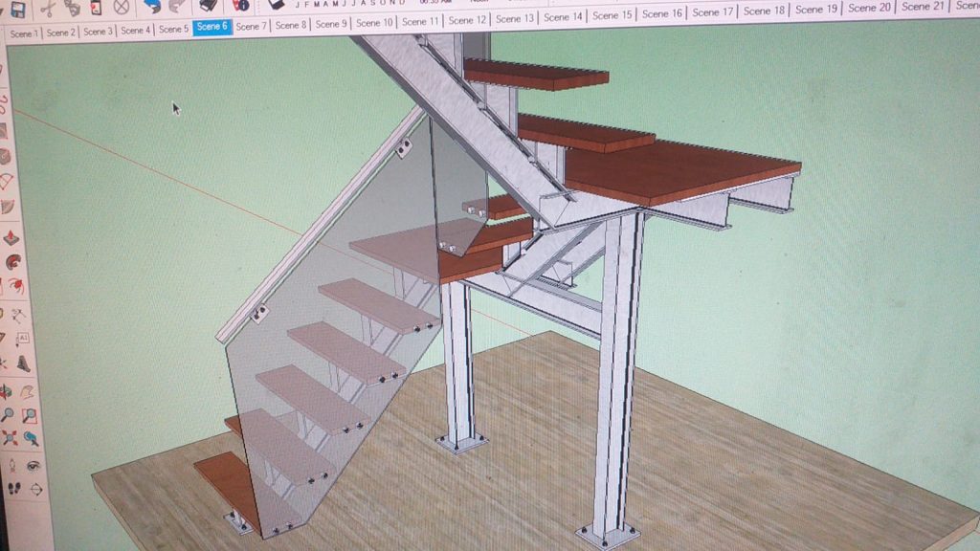980x551 pixels.
Task: Jump to the Scene 21 tab
Action: tap(923, 7)
